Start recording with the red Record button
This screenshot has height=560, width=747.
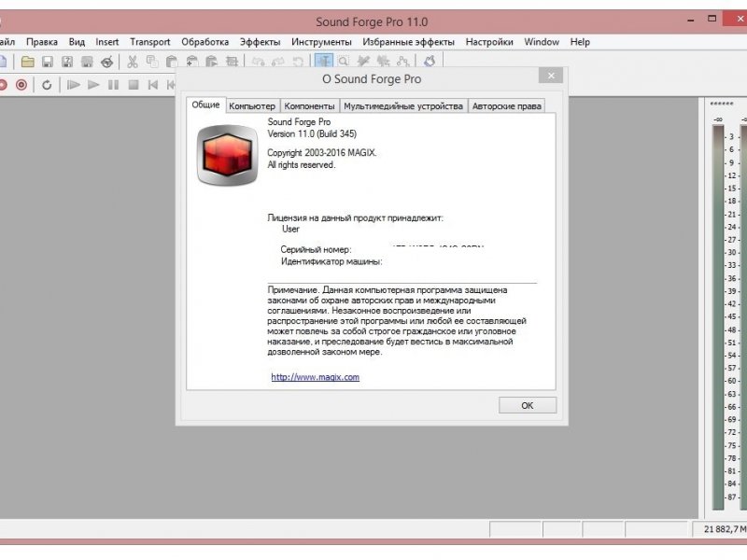click(x=21, y=85)
